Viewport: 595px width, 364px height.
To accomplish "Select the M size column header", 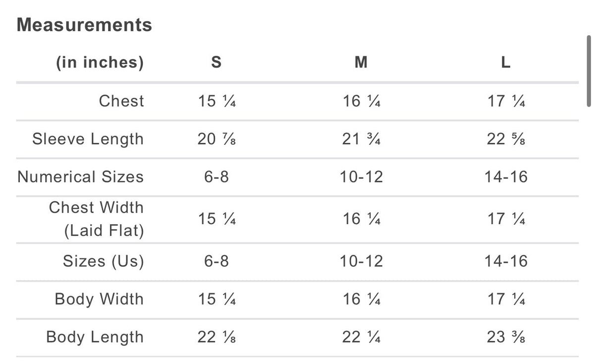I will (361, 62).
